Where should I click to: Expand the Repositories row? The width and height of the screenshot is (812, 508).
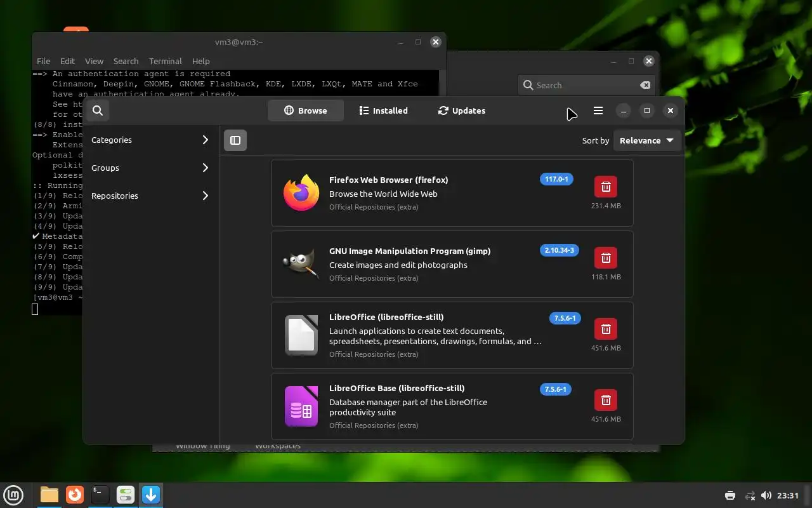tap(150, 196)
